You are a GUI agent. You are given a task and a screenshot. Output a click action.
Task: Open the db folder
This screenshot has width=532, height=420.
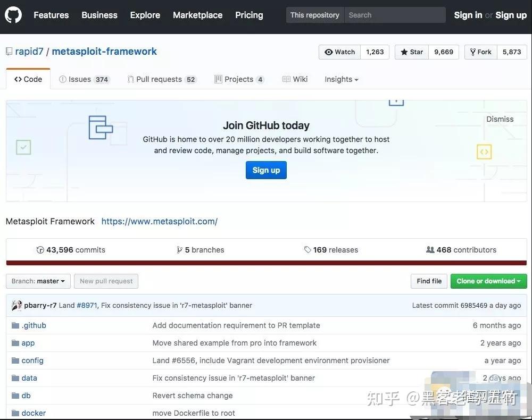click(26, 396)
